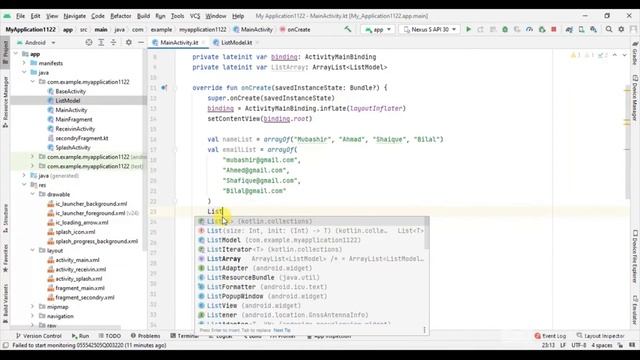Viewport: 640px width, 360px height.
Task: Open the File menu
Action: tap(20, 16)
